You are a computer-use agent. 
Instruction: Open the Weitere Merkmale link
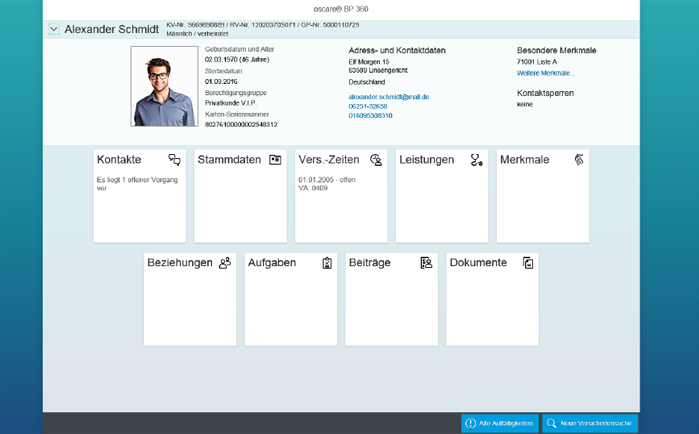point(545,73)
